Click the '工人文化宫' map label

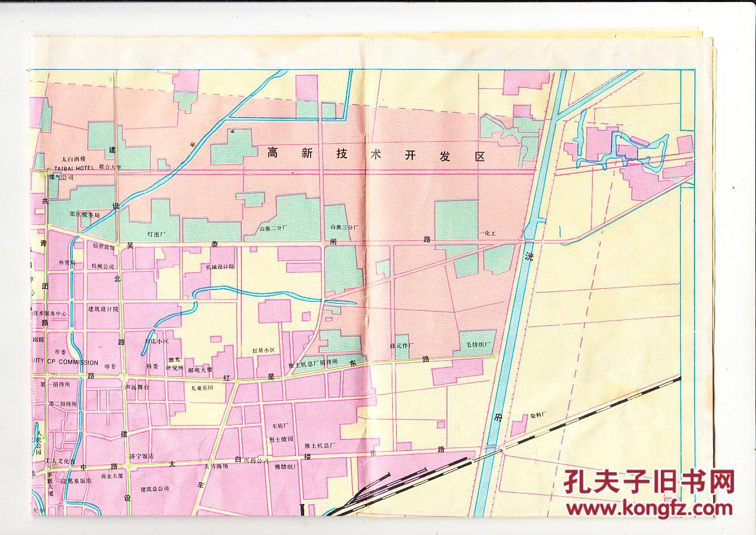point(60,462)
